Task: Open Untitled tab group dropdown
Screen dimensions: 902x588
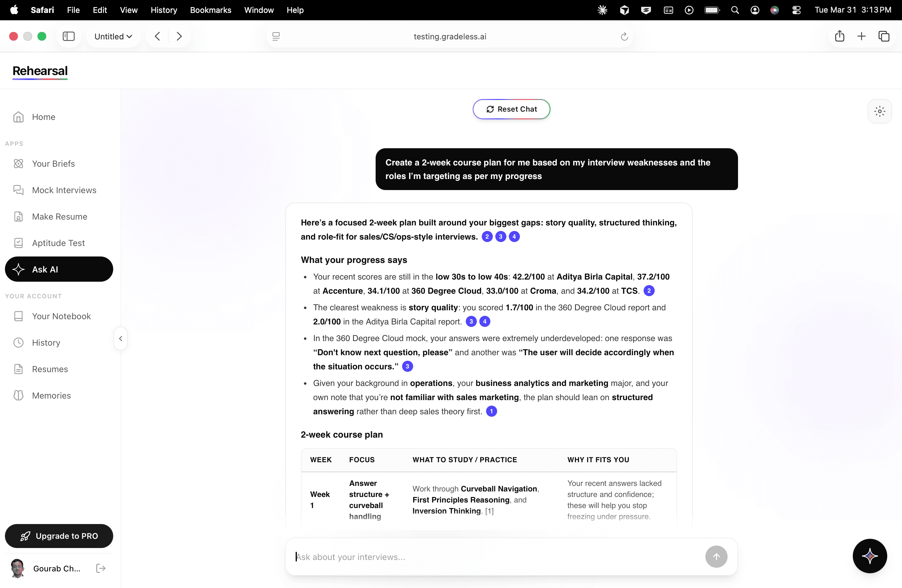Action: (x=113, y=36)
